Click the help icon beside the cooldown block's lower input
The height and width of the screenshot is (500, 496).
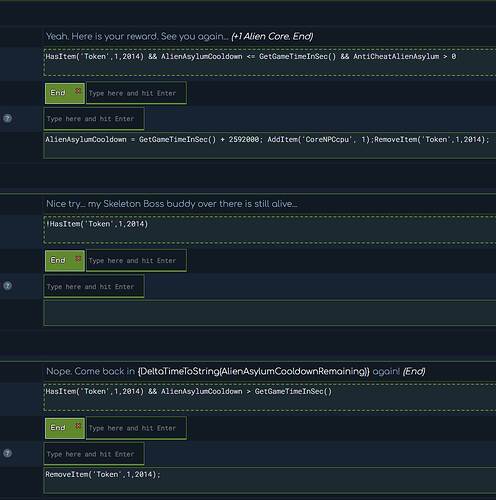(7, 453)
